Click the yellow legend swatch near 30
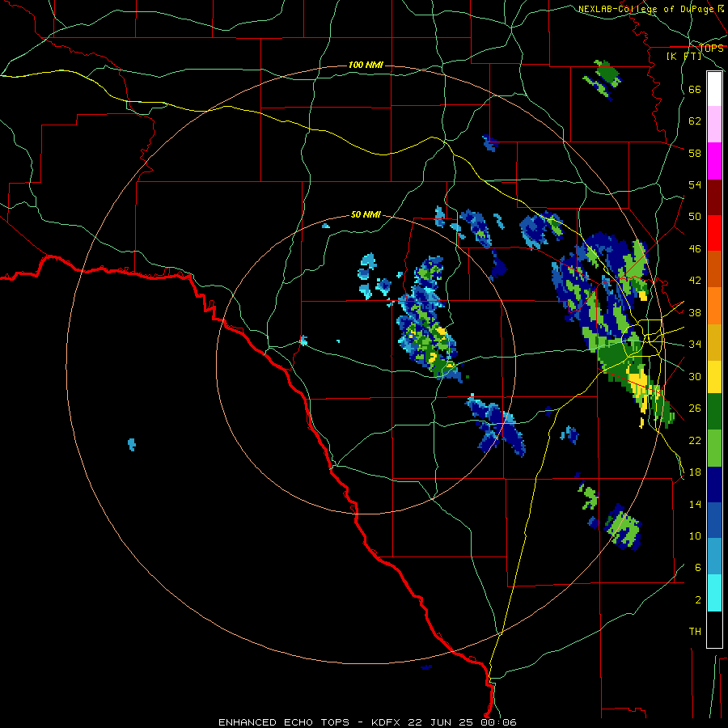This screenshot has width=728, height=728. (x=714, y=376)
